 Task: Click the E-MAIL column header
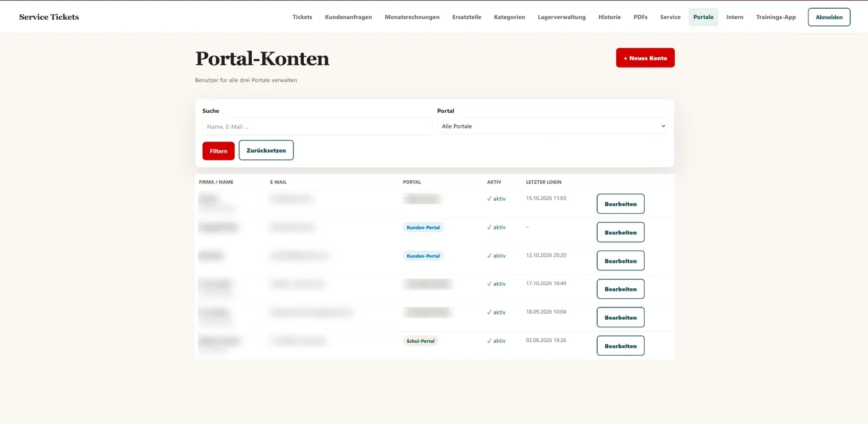coord(278,182)
